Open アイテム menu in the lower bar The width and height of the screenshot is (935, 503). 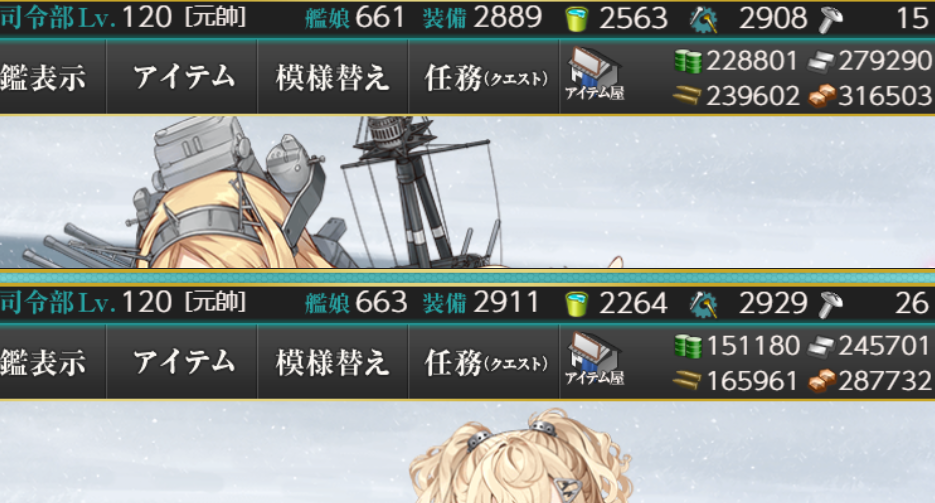tap(182, 363)
